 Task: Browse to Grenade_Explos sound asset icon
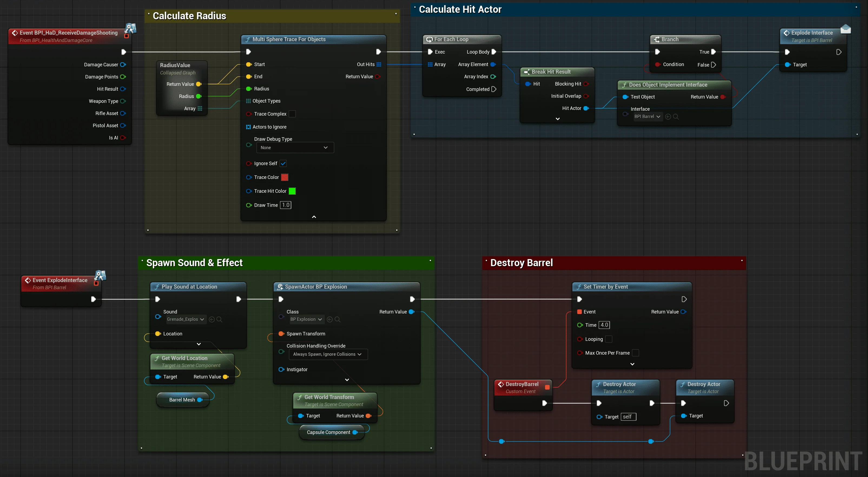point(219,319)
